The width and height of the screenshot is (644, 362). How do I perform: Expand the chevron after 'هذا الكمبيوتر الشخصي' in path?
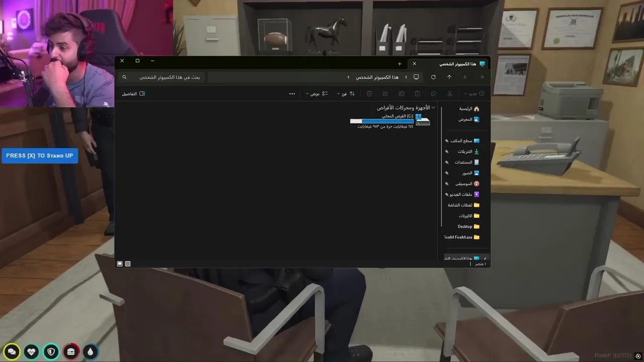click(348, 77)
